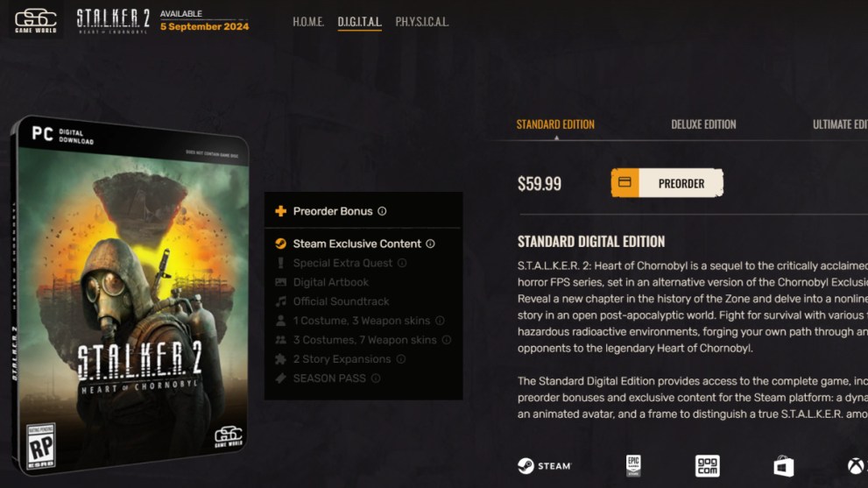Image resolution: width=868 pixels, height=488 pixels.
Task: Click the Preorder Bonus info icon
Action: click(x=382, y=211)
